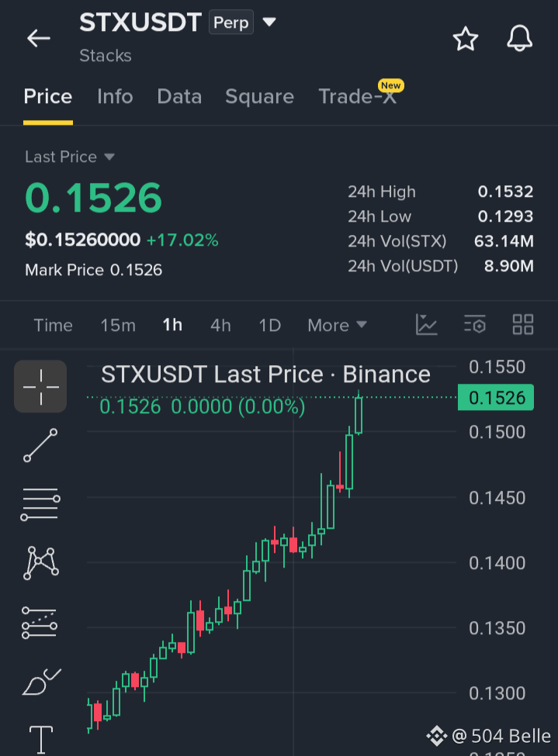Tap the 24h High value 0.1532
Screen dimensions: 558x756
tap(505, 192)
